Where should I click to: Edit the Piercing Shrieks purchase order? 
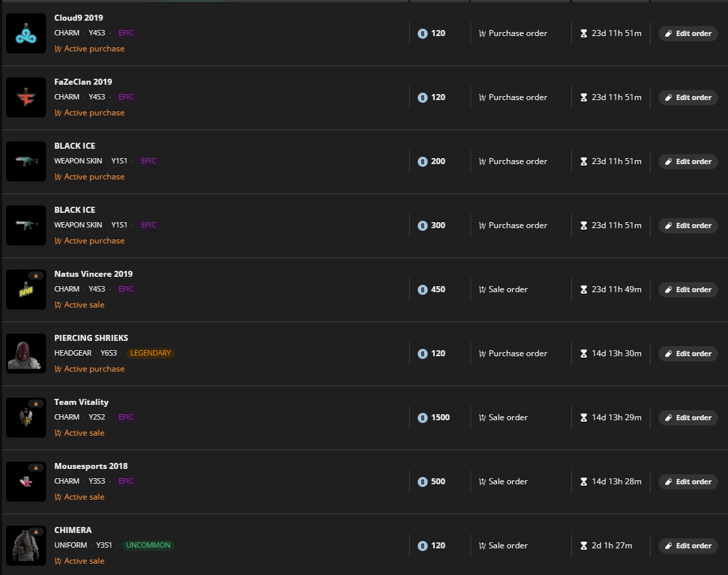pyautogui.click(x=688, y=354)
